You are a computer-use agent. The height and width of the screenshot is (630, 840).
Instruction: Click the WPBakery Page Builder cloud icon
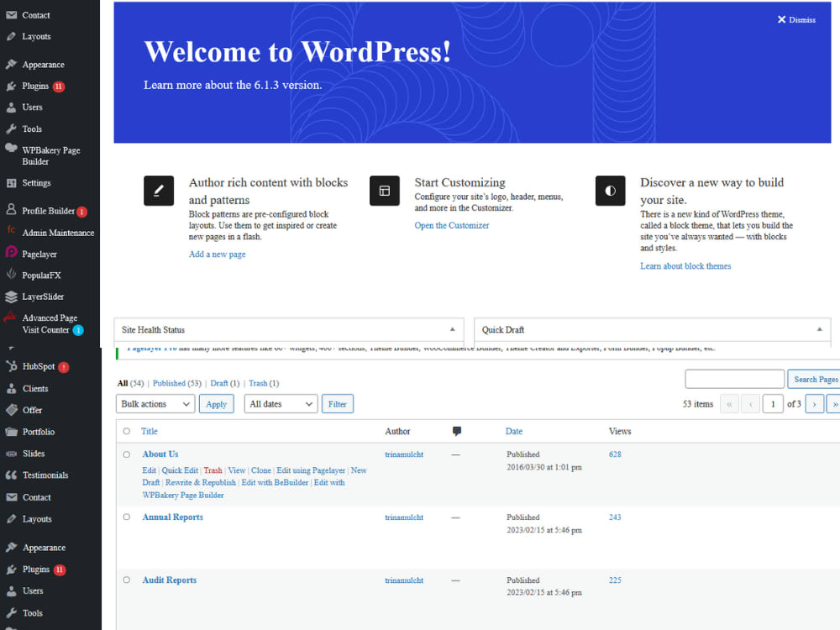pos(11,149)
